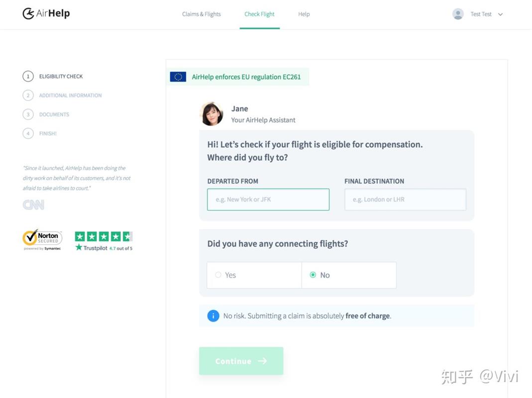532x398 pixels.
Task: Select Yes for connecting flights
Action: (218, 275)
